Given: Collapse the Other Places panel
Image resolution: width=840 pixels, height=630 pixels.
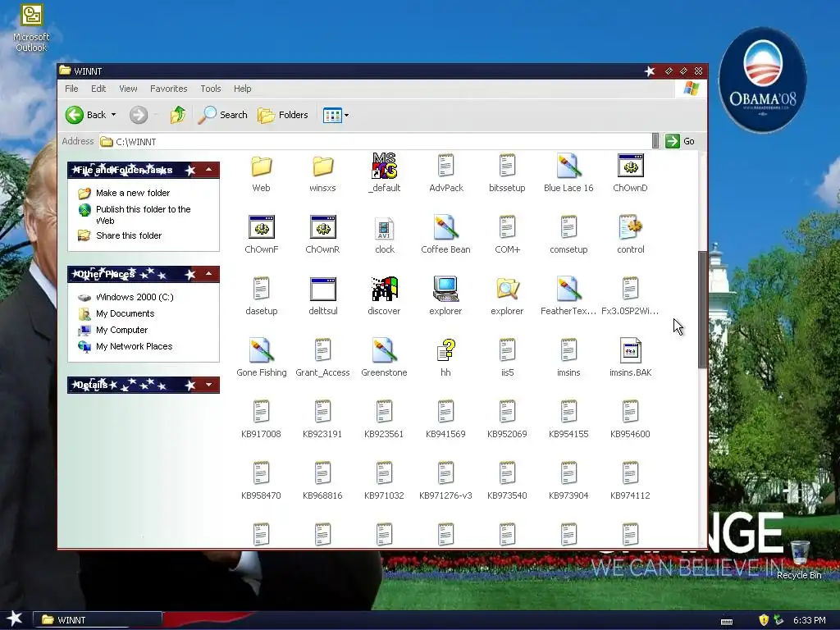Looking at the screenshot, I should point(209,274).
